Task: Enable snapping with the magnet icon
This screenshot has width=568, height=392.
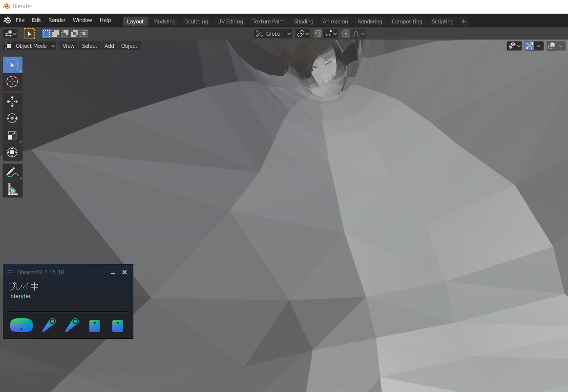Action: coord(318,33)
